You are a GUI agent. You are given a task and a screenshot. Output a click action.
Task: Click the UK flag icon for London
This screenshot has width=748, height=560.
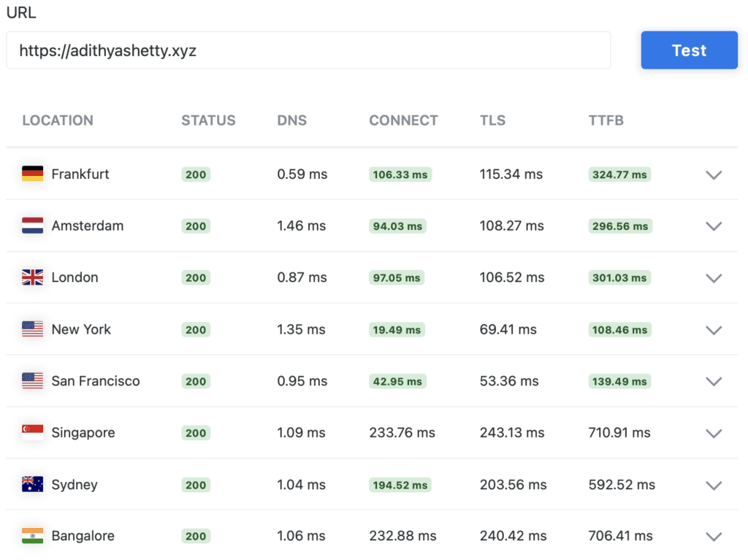(32, 277)
